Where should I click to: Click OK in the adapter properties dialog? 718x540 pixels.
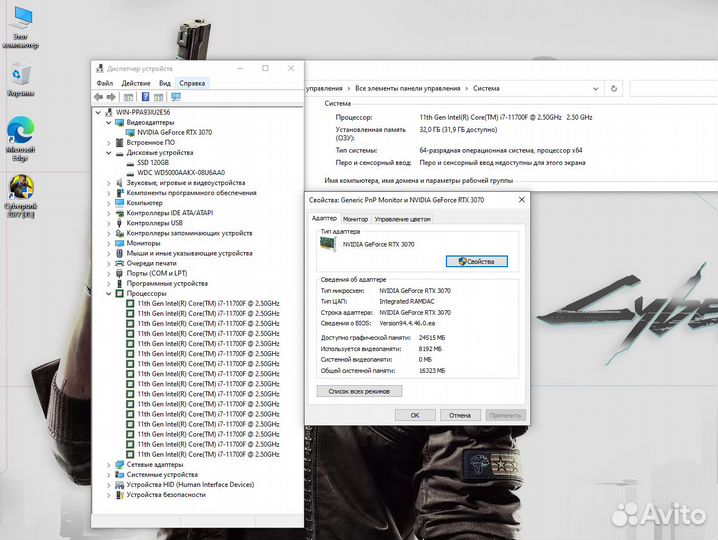pos(415,415)
